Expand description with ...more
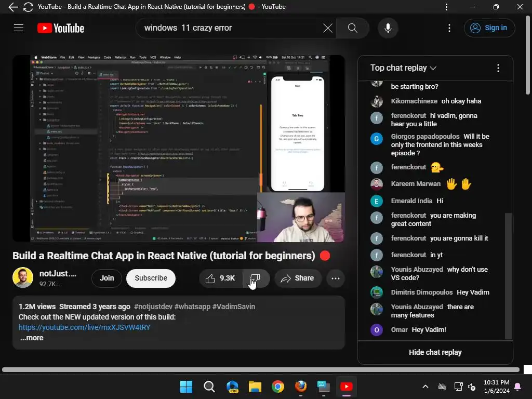 pyautogui.click(x=32, y=338)
